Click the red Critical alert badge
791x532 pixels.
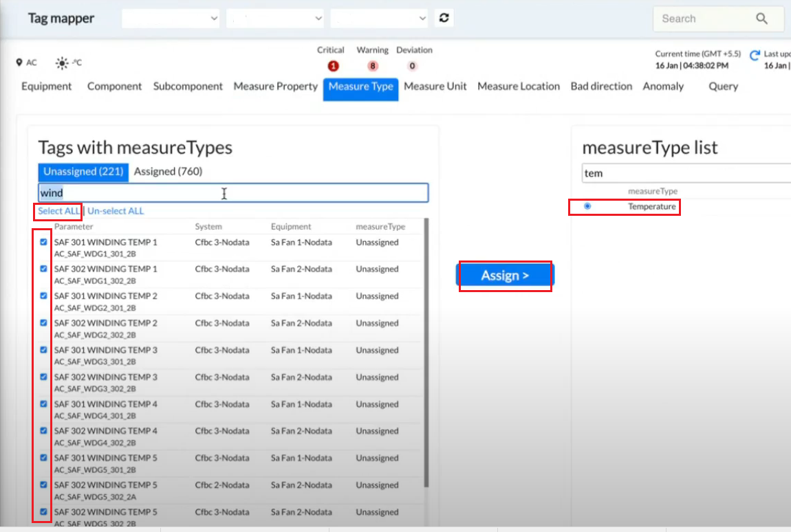pos(333,66)
